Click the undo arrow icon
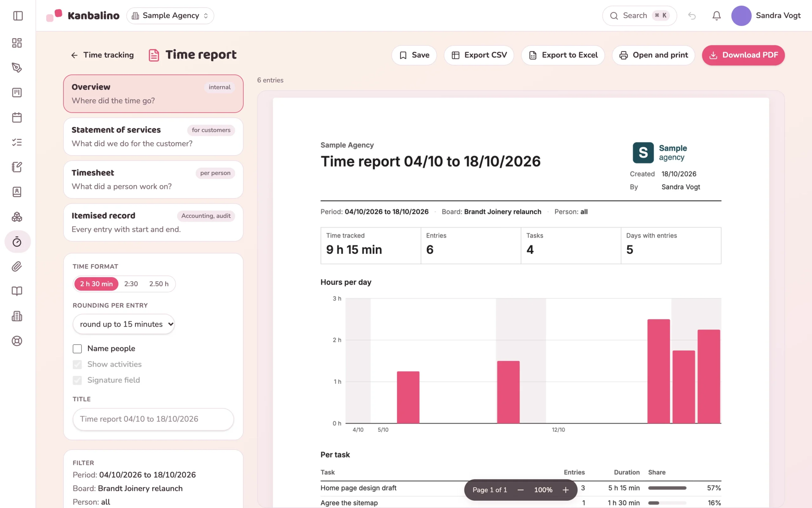Image resolution: width=812 pixels, height=508 pixels. pyautogui.click(x=692, y=16)
